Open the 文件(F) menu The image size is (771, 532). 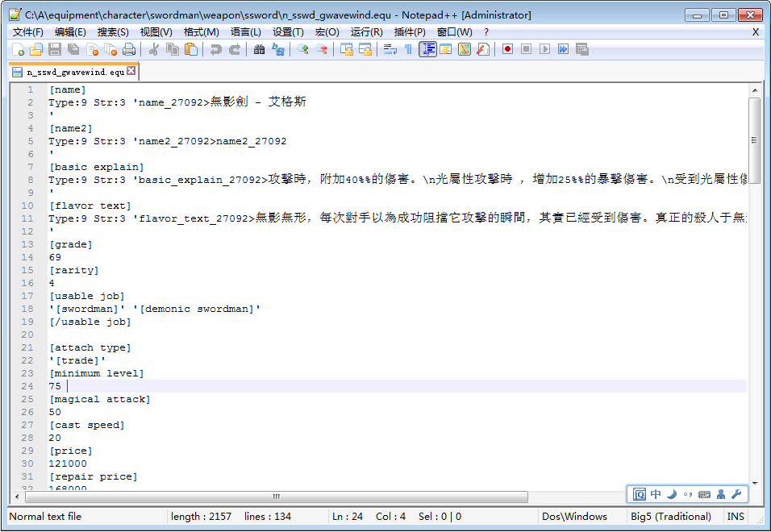[22, 31]
